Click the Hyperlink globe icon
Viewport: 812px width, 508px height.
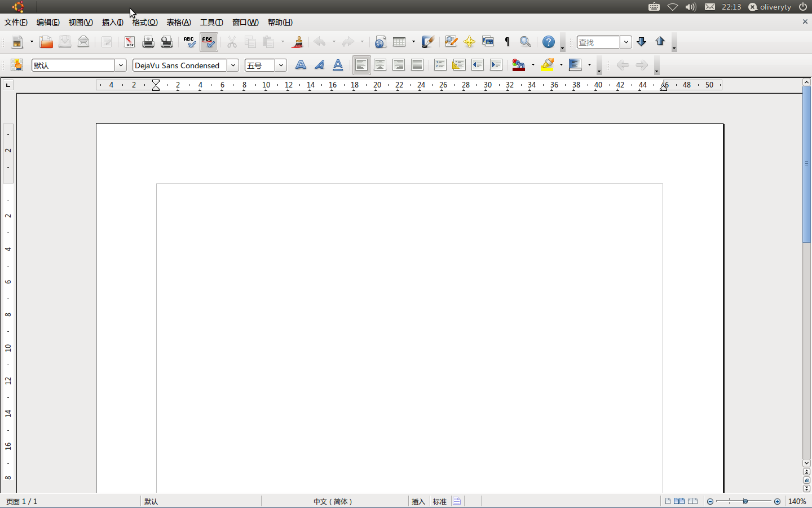[381, 42]
